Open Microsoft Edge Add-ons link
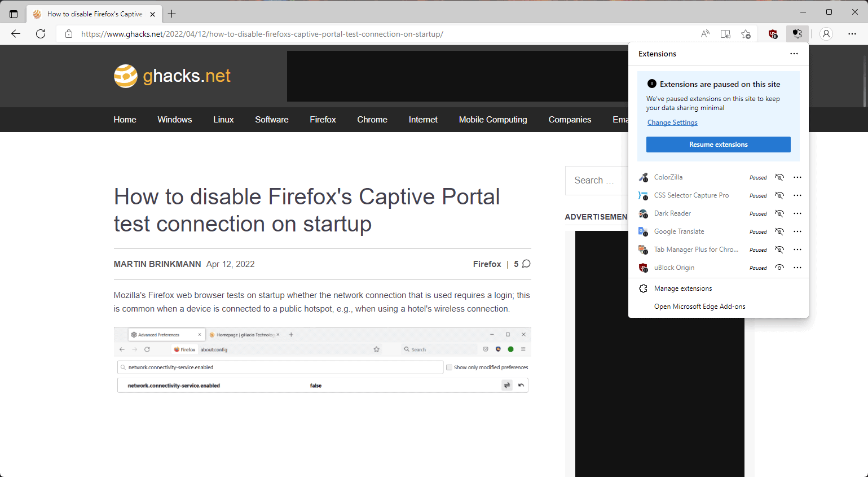The height and width of the screenshot is (477, 868). [699, 307]
